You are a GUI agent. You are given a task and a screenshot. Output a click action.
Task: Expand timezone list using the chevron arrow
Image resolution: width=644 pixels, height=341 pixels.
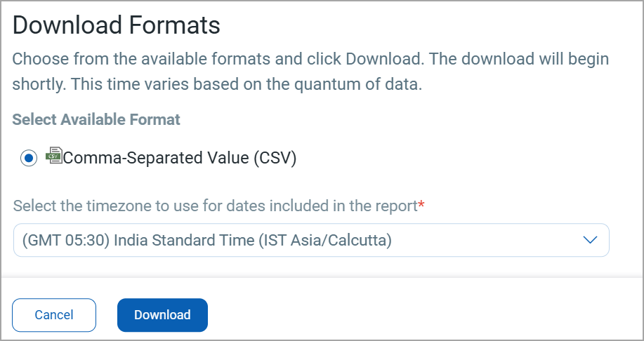coord(590,240)
